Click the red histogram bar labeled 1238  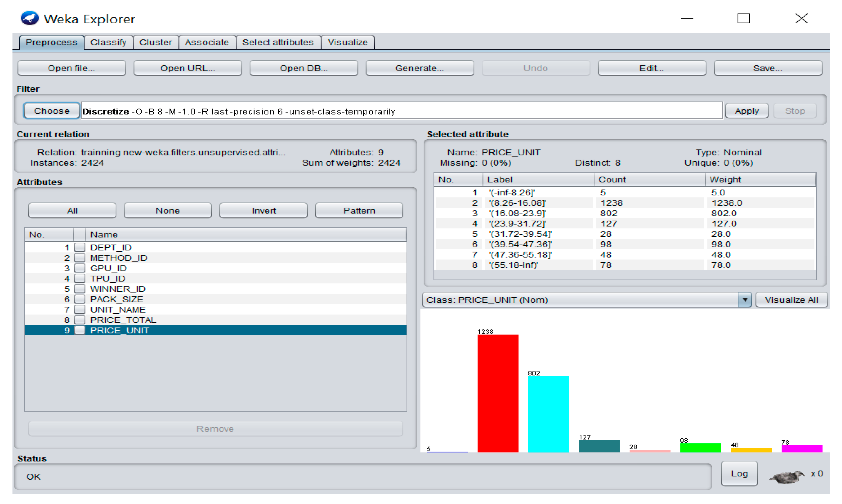(x=498, y=393)
